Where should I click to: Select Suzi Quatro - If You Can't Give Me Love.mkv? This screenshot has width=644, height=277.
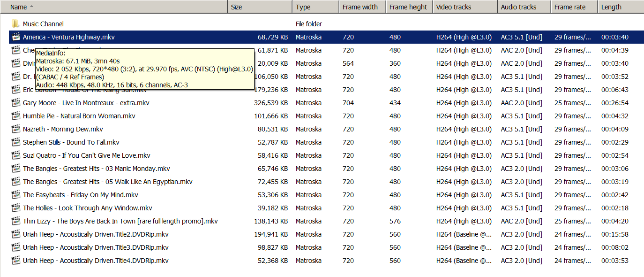(x=87, y=155)
